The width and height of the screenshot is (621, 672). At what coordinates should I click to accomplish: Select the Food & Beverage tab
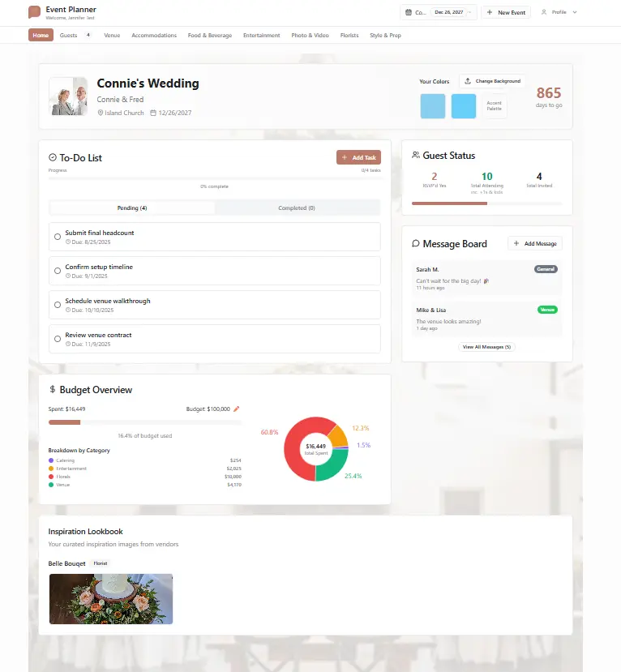tap(210, 35)
